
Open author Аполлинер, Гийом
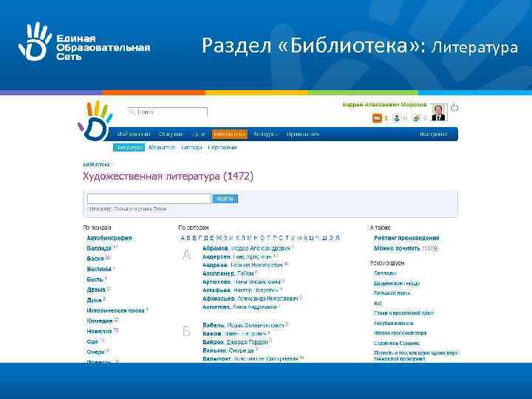point(228,273)
